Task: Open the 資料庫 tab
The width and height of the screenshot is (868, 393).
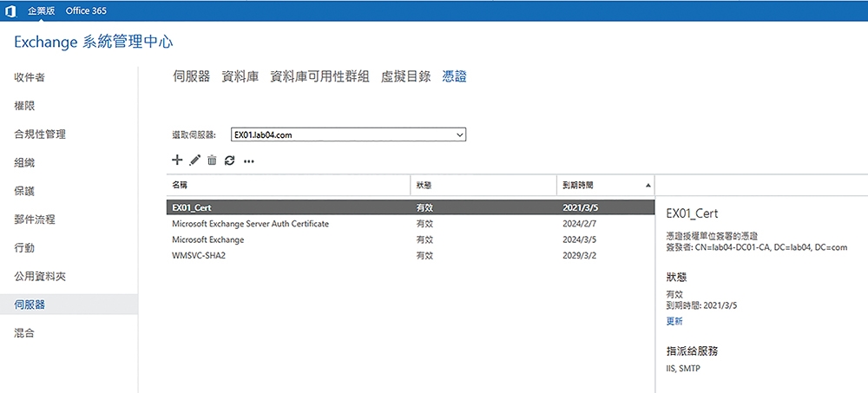Action: 240,77
